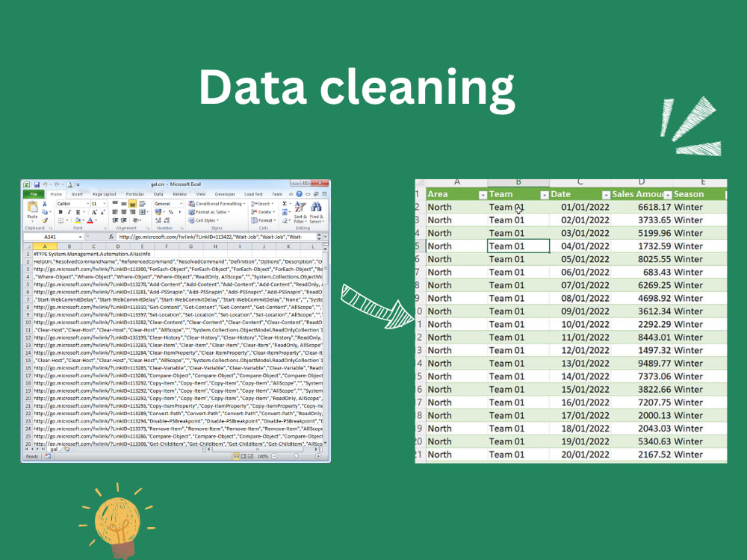Click the macro record icon beside Ready
The width and height of the screenshot is (747, 560).
(48, 456)
